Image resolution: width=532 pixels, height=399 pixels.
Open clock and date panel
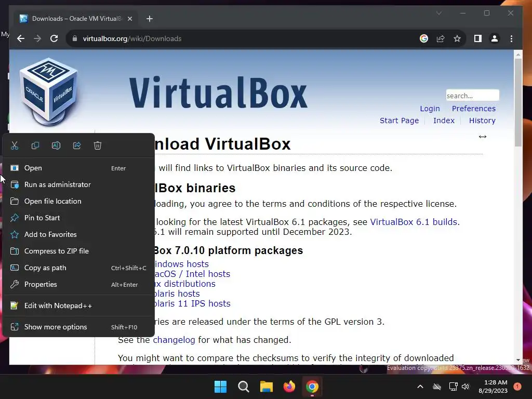[493, 387]
